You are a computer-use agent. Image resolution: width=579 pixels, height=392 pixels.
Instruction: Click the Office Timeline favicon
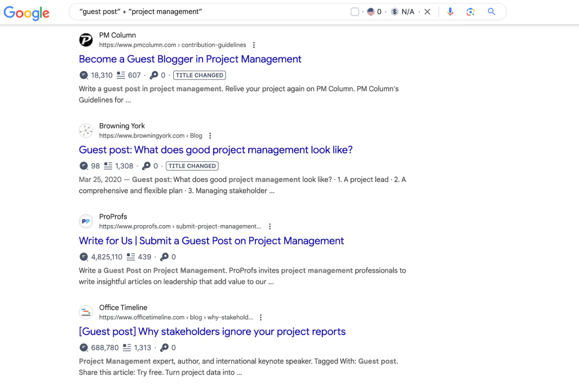pyautogui.click(x=86, y=312)
